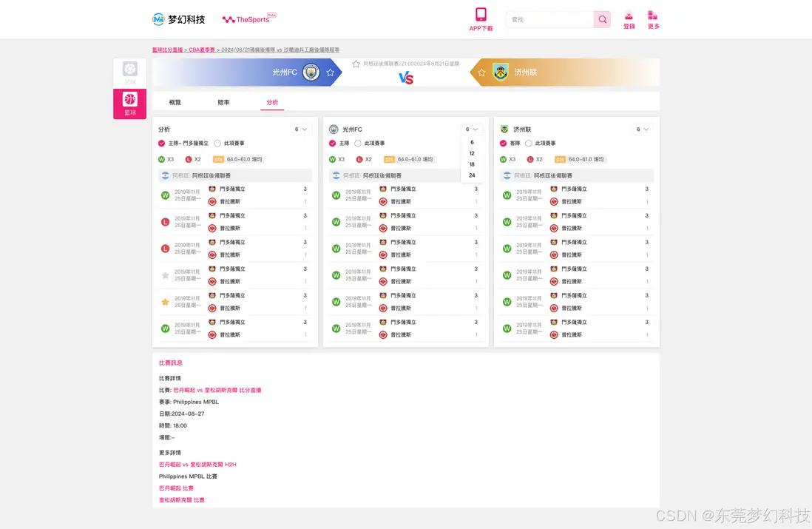Click the 比賽訊息 section heading
This screenshot has width=812, height=529.
coord(170,363)
